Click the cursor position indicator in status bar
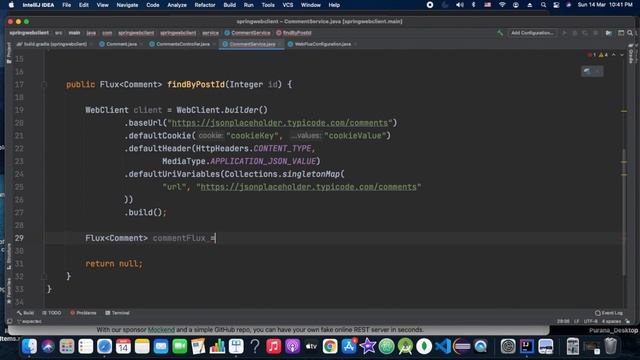Screen dimensions: 640x360 [x=563, y=322]
